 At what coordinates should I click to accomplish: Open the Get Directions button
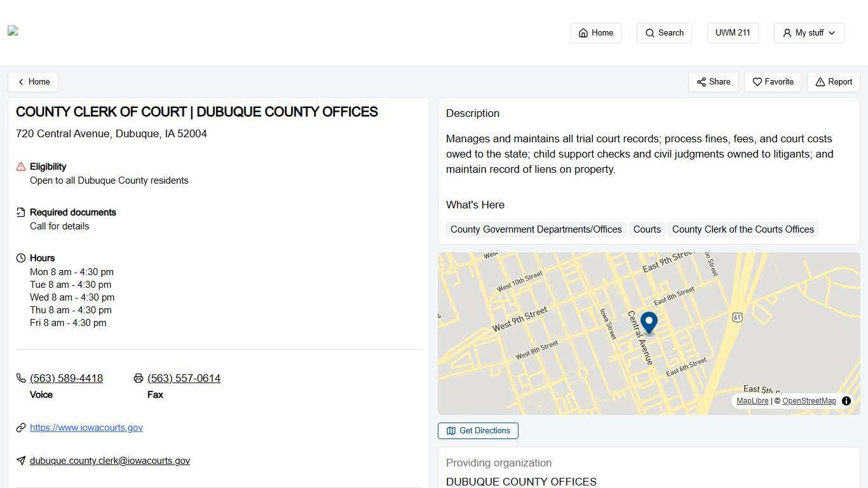(x=477, y=430)
